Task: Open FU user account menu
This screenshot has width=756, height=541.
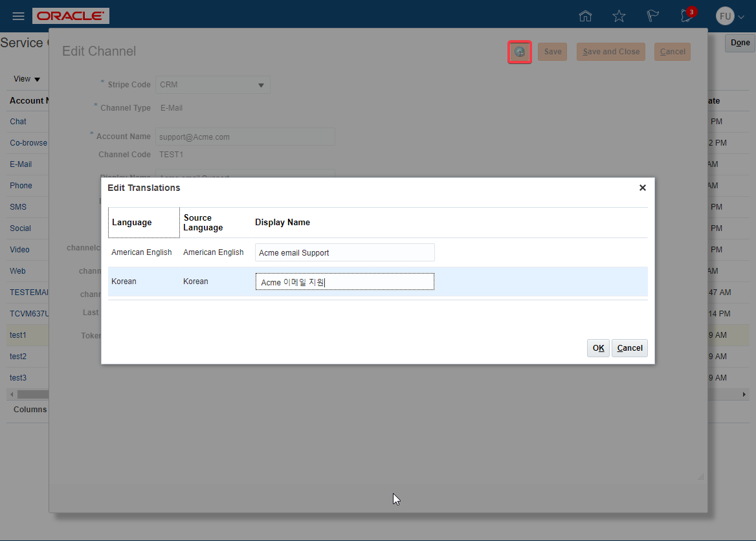Action: coord(730,16)
